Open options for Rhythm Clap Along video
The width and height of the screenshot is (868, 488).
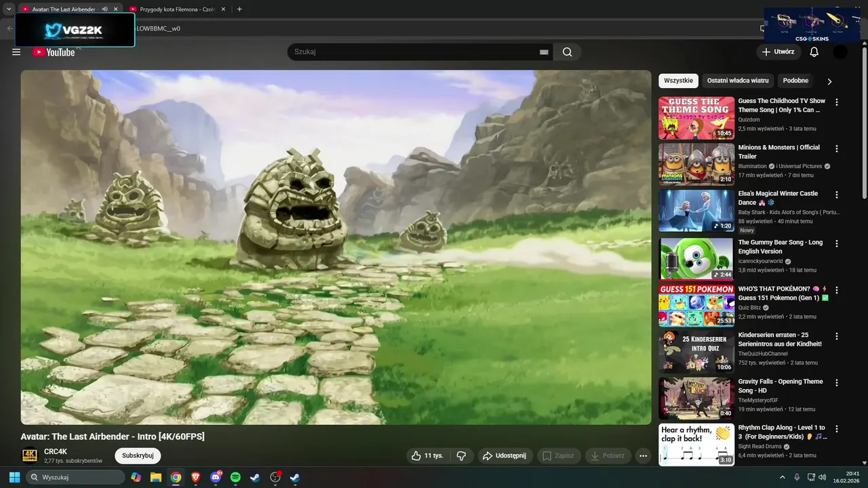click(x=837, y=429)
